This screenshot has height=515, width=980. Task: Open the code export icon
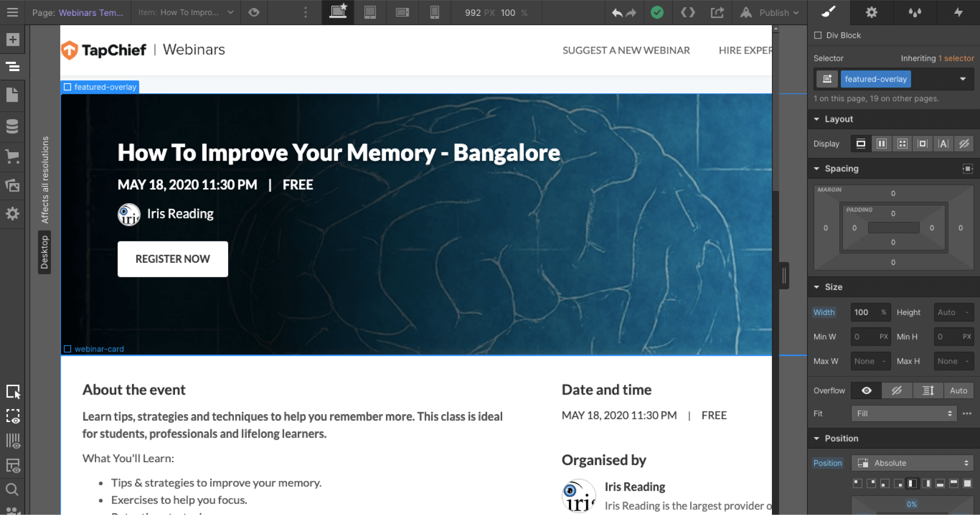coord(687,13)
